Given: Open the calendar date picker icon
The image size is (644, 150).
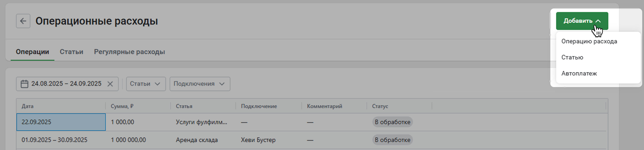Looking at the screenshot, I should pyautogui.click(x=24, y=84).
